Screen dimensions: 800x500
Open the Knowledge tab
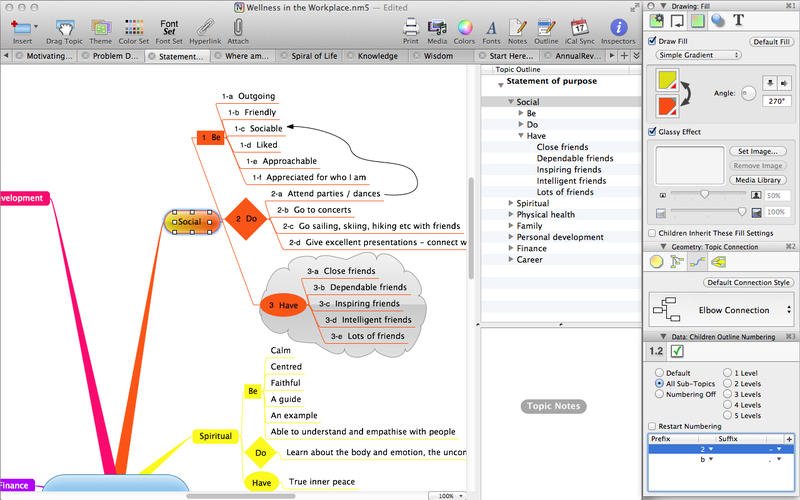(x=377, y=57)
